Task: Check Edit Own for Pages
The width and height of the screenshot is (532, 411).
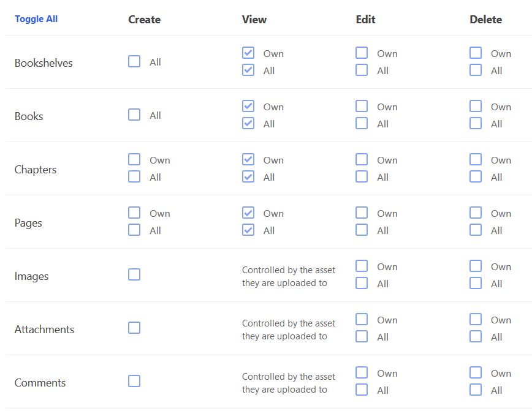Action: pyautogui.click(x=362, y=213)
